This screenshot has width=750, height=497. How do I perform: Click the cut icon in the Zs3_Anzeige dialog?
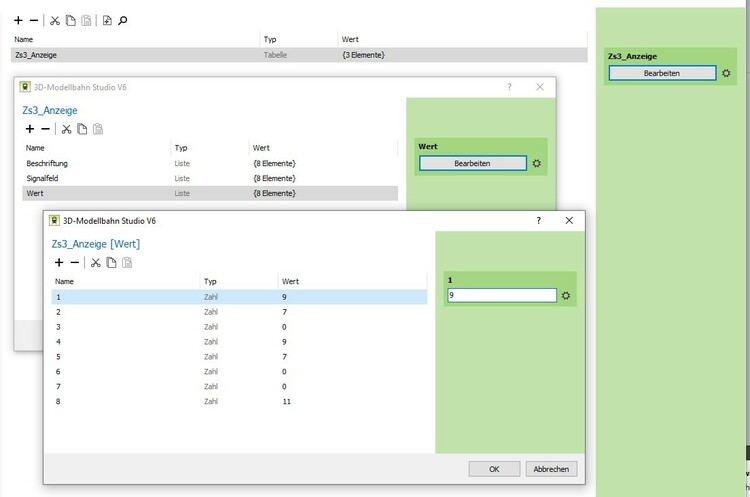point(66,129)
